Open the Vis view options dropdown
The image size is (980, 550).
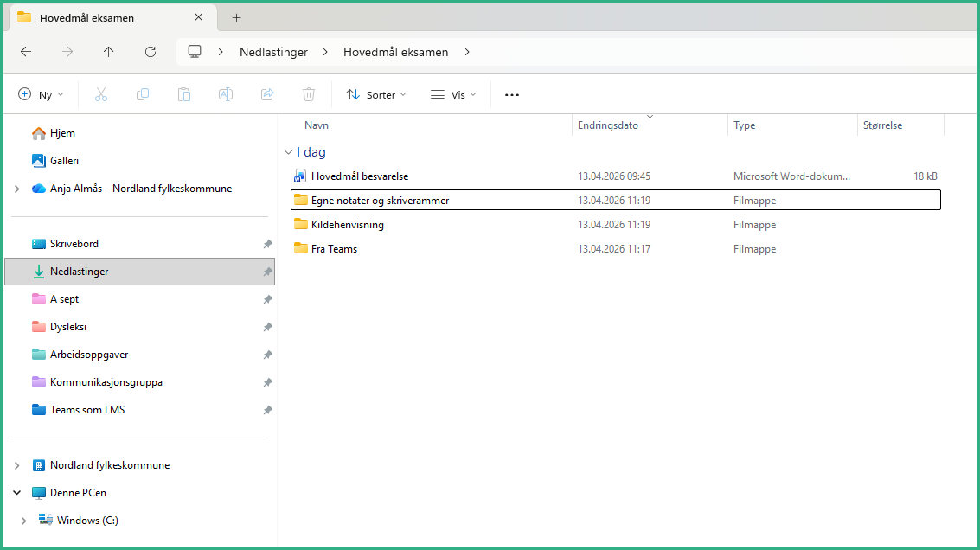point(454,95)
